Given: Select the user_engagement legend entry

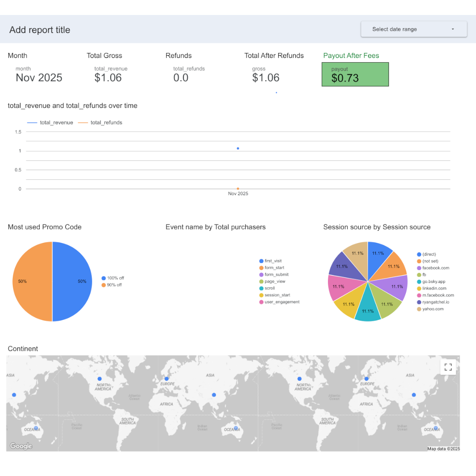Looking at the screenshot, I should click(x=281, y=302).
